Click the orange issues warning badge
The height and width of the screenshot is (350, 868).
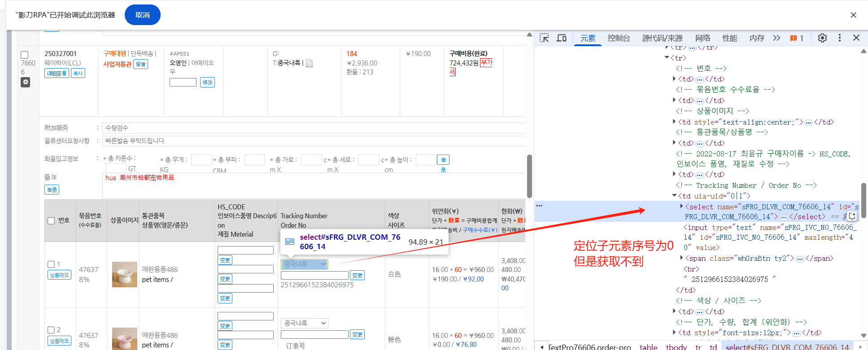click(797, 38)
